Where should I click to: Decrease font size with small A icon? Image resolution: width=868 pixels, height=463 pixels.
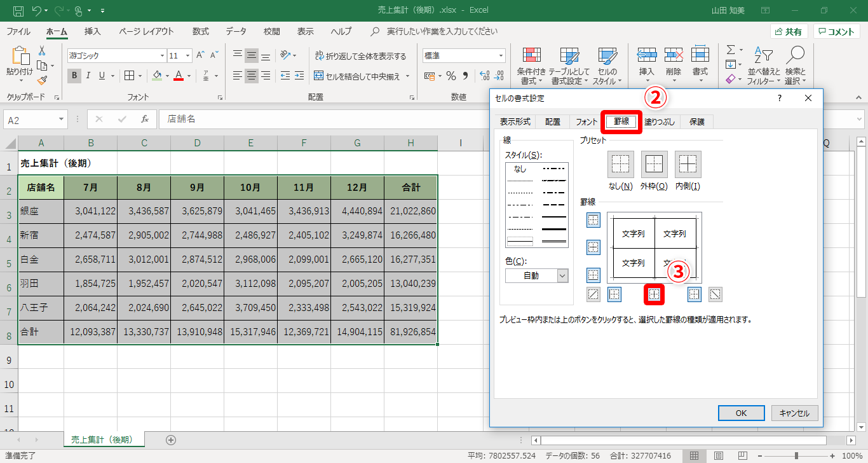(x=215, y=55)
